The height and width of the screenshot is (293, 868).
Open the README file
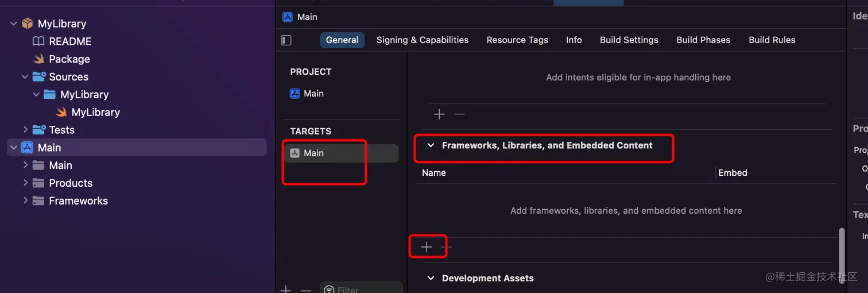tap(70, 41)
